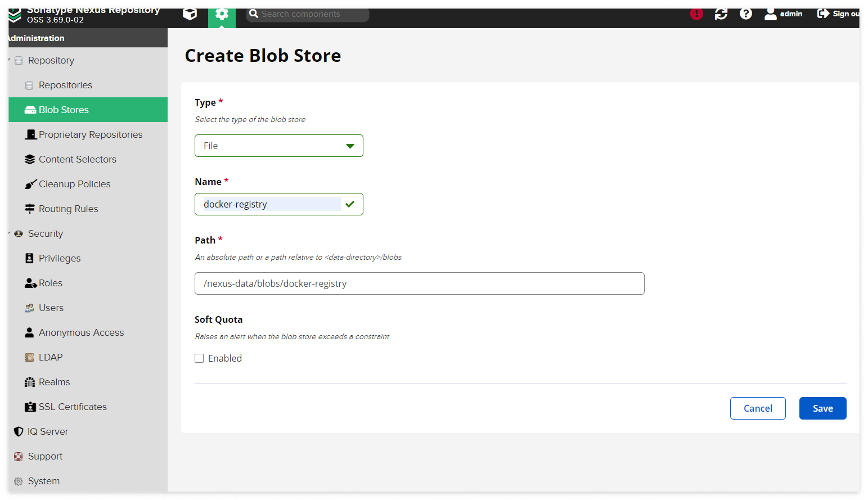The image size is (868, 500).
Task: Open the Browse cube icon in header
Action: coord(190,14)
